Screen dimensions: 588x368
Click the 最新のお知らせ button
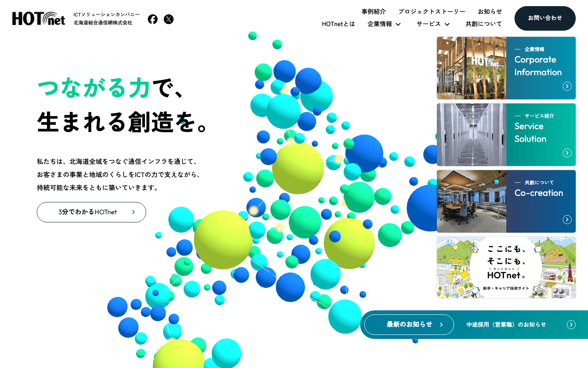409,325
